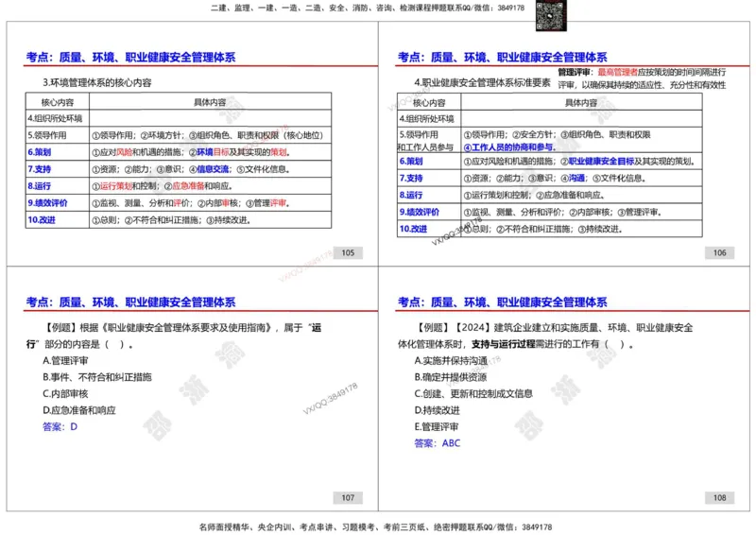The height and width of the screenshot is (535, 756).
Task: Click the 考点 title on slide 106
Action: [503, 58]
